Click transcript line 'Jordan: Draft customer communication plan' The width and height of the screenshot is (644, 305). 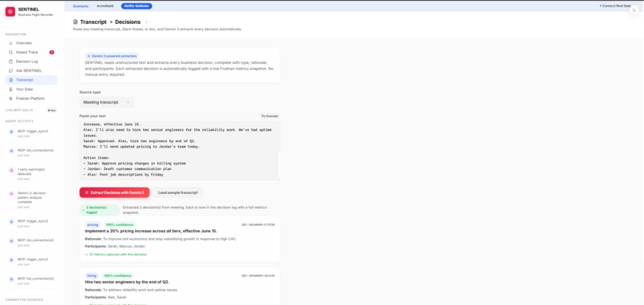point(127,168)
